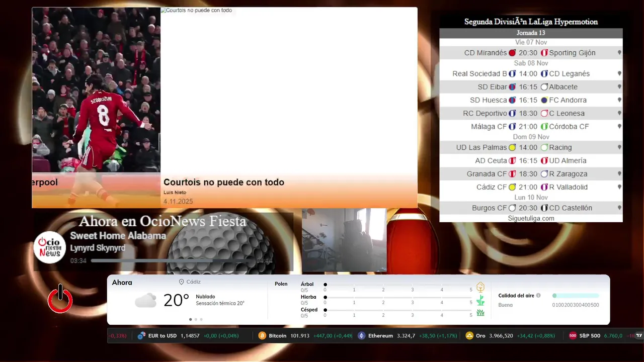Click the R Valladolid team crest
The image size is (644, 362).
pos(544,187)
